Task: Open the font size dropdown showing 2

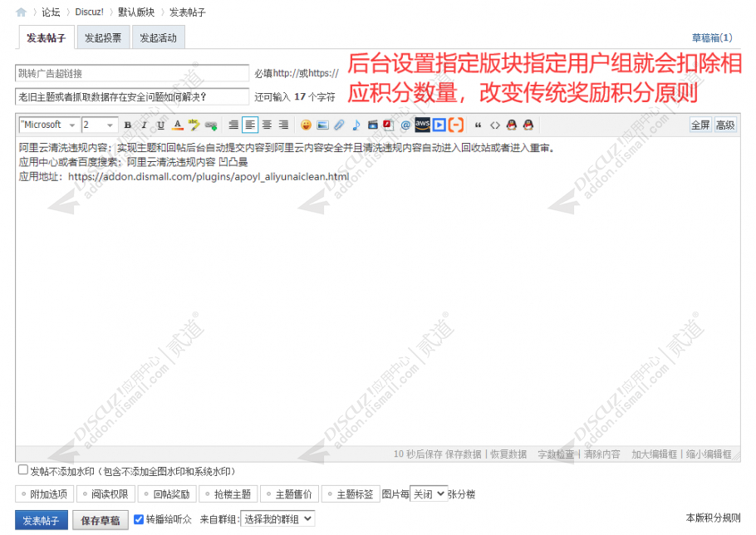Action: 100,125
